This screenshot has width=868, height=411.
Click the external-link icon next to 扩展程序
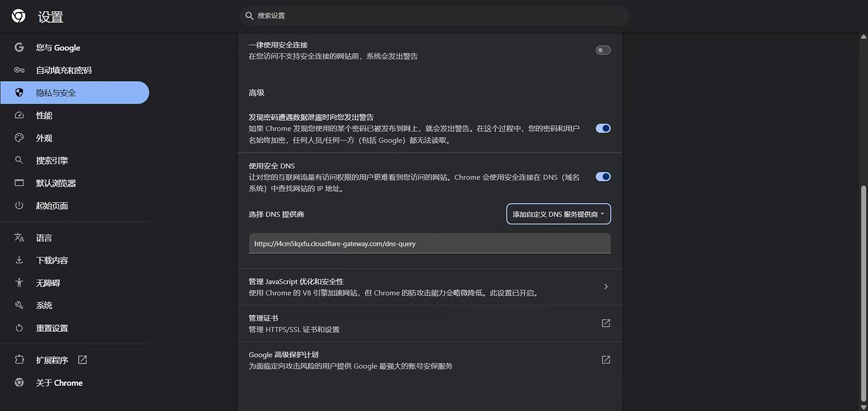pos(82,360)
